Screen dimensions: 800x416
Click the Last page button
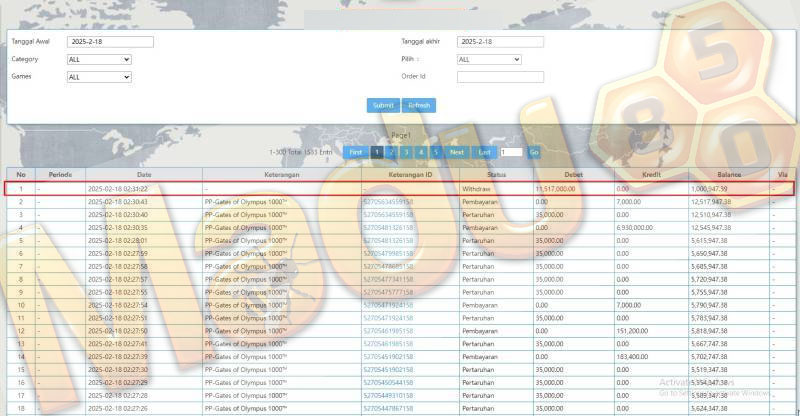pos(484,152)
